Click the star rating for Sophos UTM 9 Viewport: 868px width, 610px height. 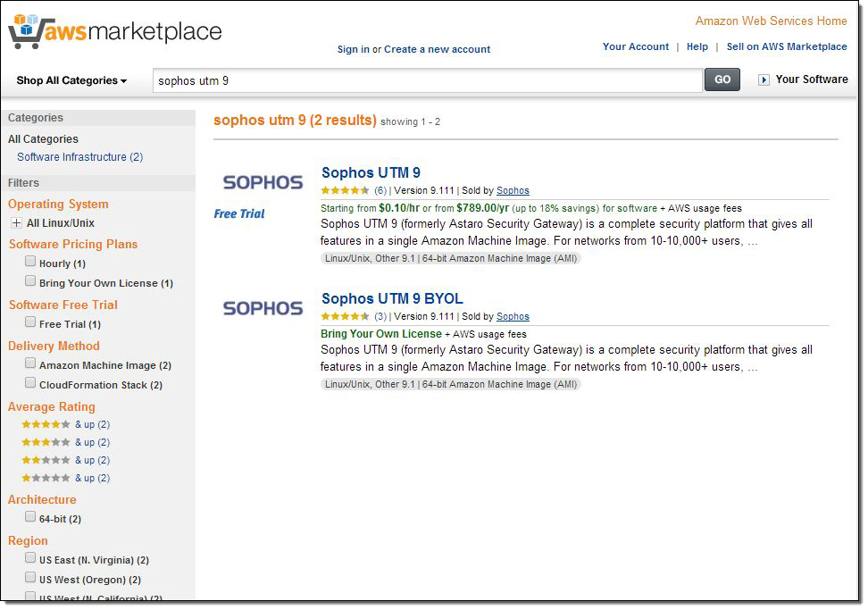pyautogui.click(x=345, y=190)
